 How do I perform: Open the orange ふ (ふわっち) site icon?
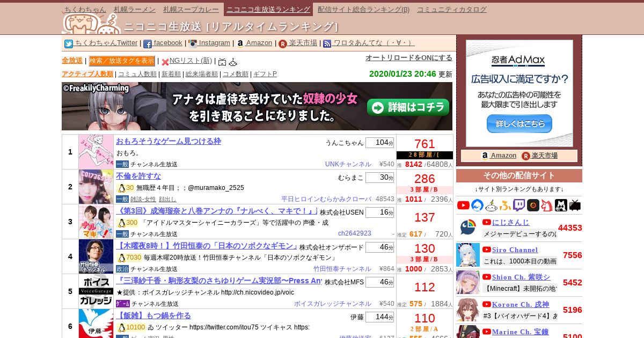coord(505,205)
